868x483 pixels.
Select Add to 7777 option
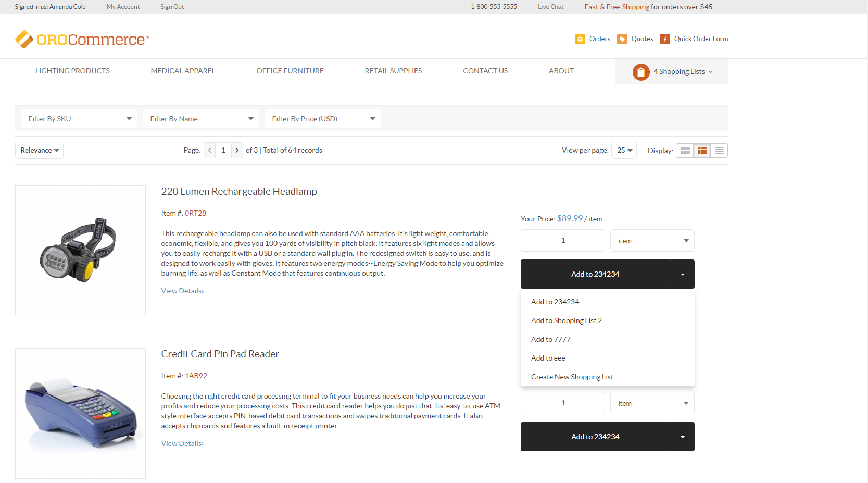tap(608, 339)
